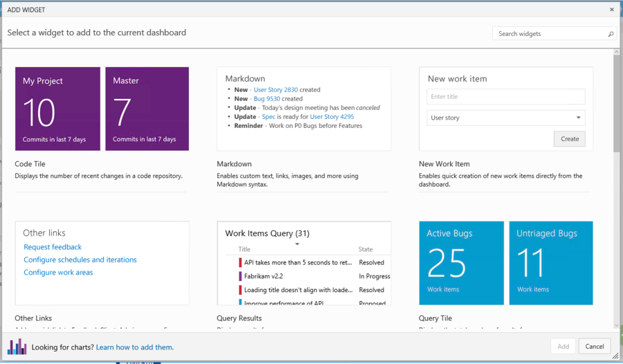Click the scrollbar down arrow

coord(617,325)
